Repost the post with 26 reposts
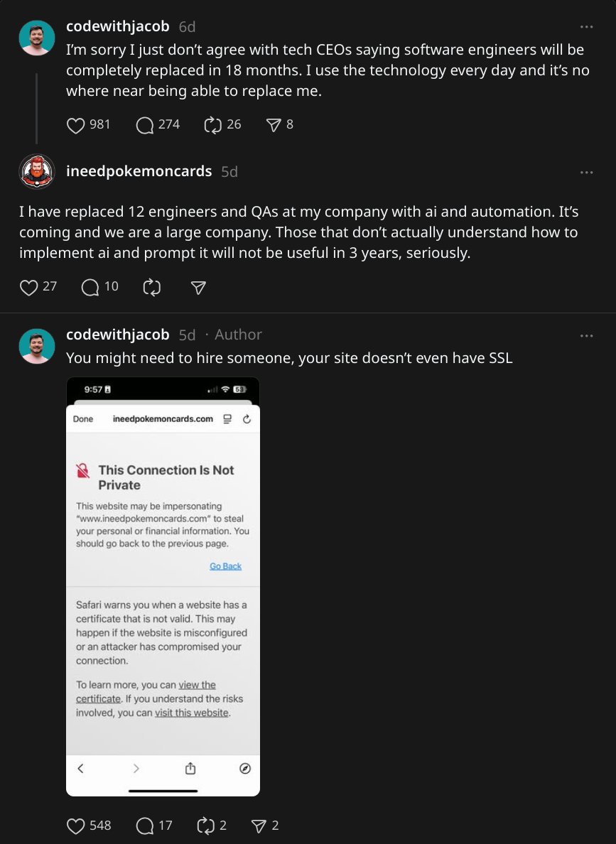The height and width of the screenshot is (844, 616). 212,125
